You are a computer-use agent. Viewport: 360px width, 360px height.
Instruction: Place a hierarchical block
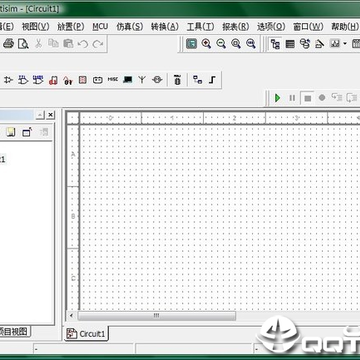(198, 80)
